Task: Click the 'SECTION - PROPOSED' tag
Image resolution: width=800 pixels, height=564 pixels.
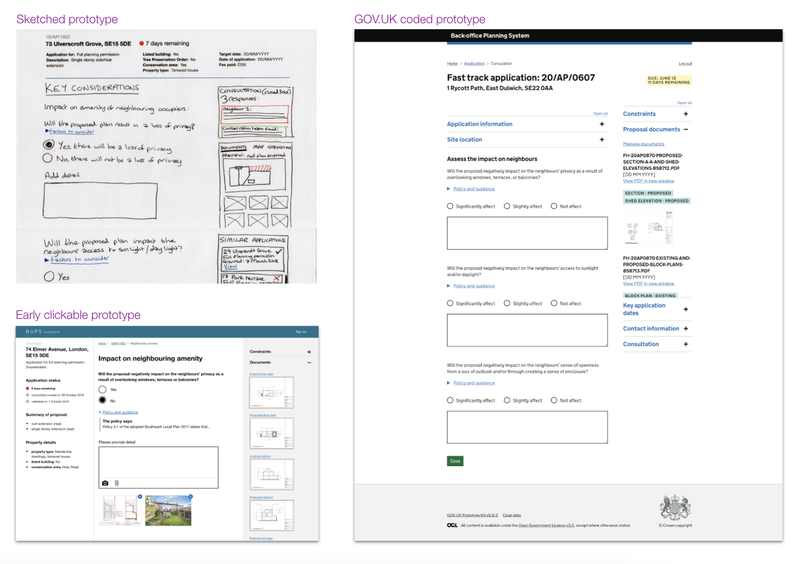Action: [x=648, y=193]
